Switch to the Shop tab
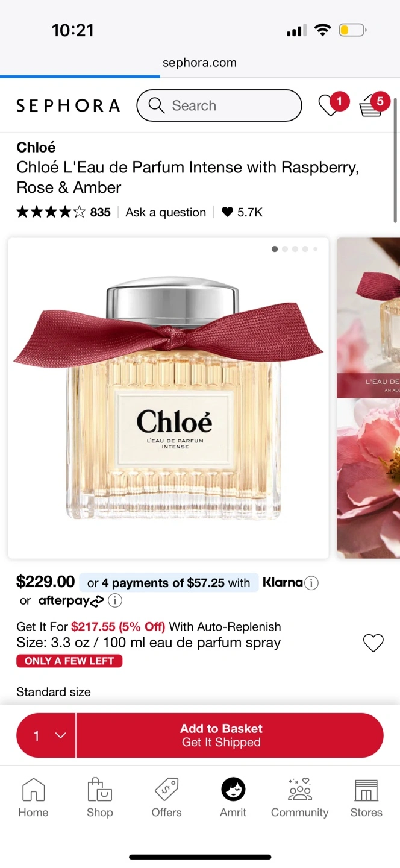Viewport: 400px width, 868px height. (x=100, y=797)
